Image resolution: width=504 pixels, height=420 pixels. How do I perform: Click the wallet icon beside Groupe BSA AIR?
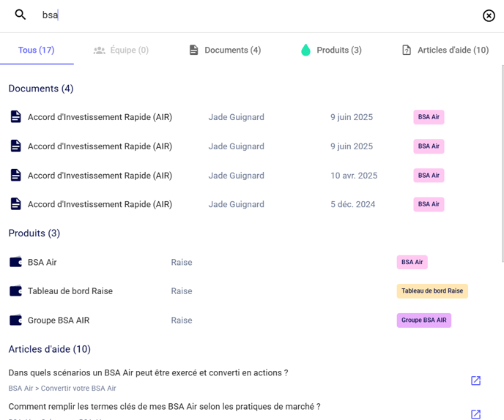[x=15, y=320]
